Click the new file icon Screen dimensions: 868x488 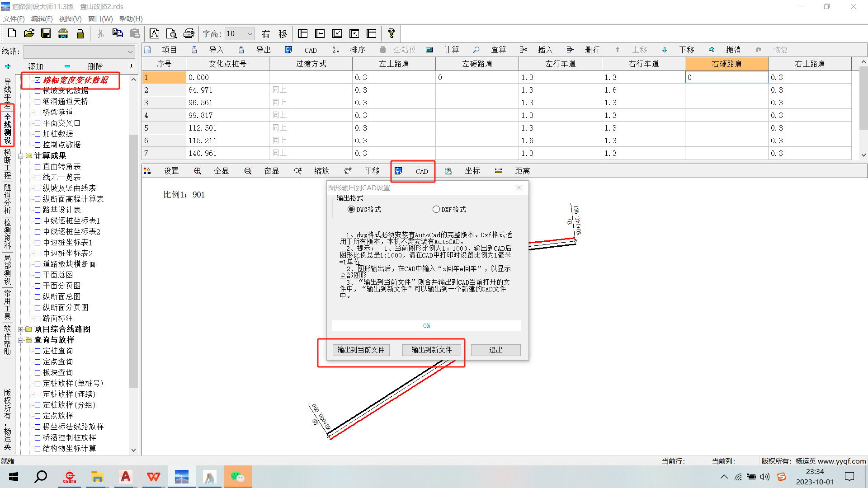coord(12,33)
